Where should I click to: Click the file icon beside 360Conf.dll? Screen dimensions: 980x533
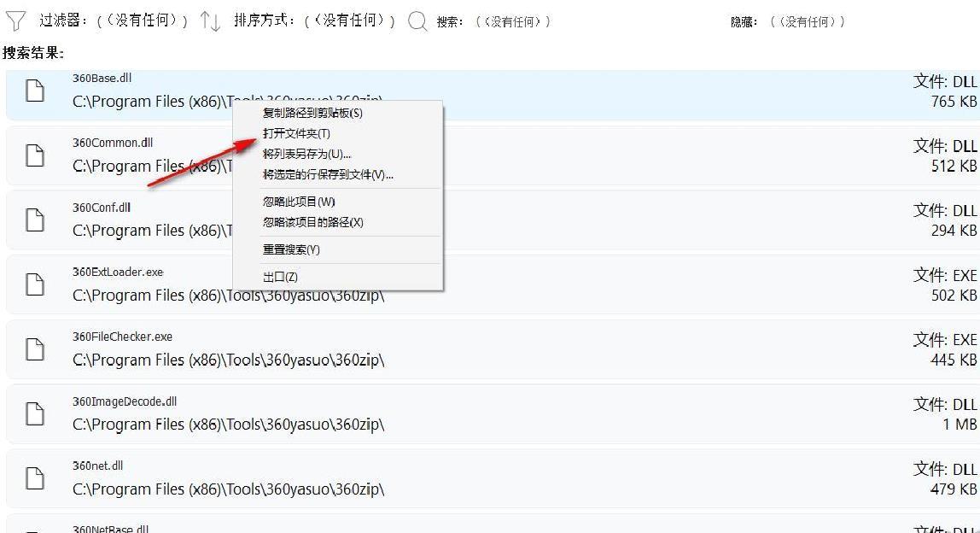(x=35, y=220)
